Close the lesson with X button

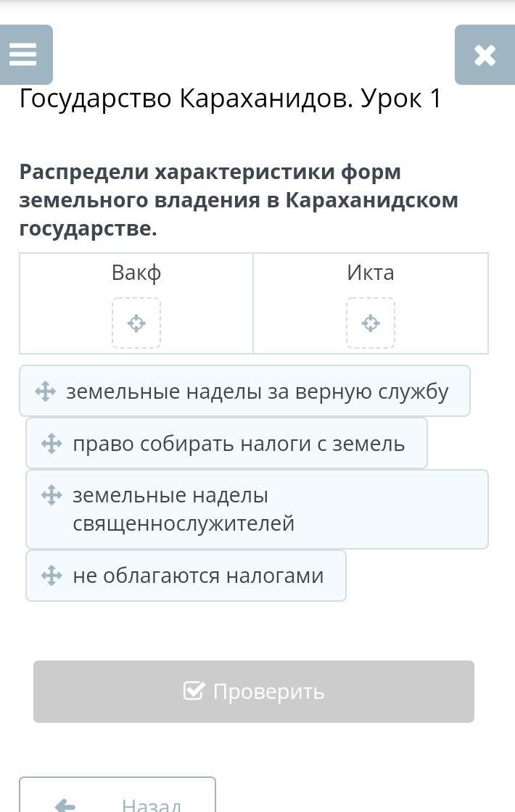click(485, 55)
